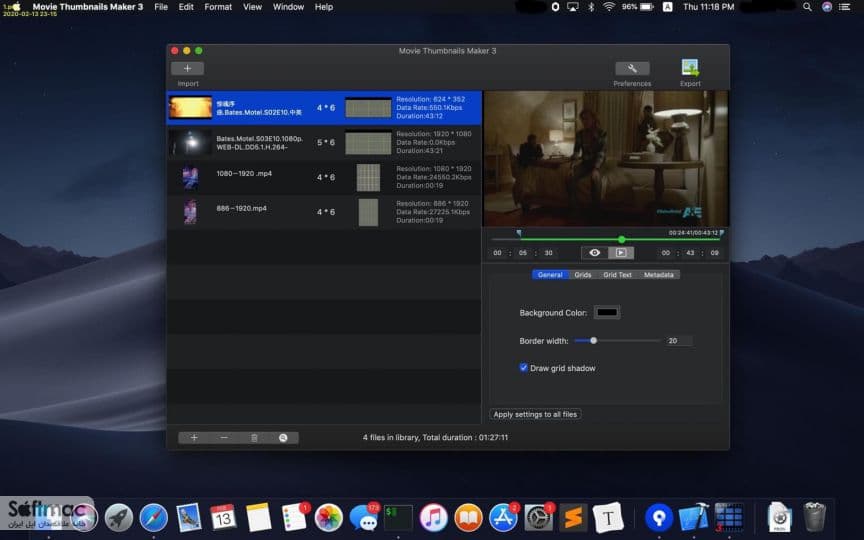Open Preferences with the wrench icon
The height and width of the screenshot is (540, 864).
pos(632,68)
